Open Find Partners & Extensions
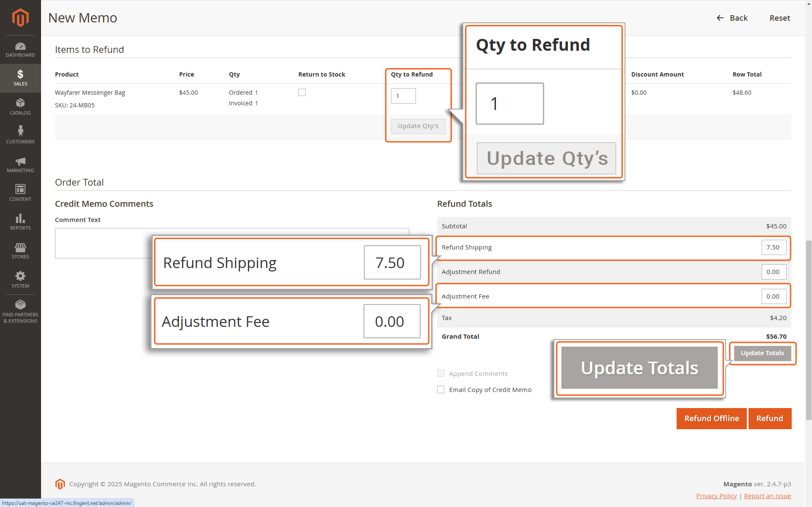 pos(20,312)
